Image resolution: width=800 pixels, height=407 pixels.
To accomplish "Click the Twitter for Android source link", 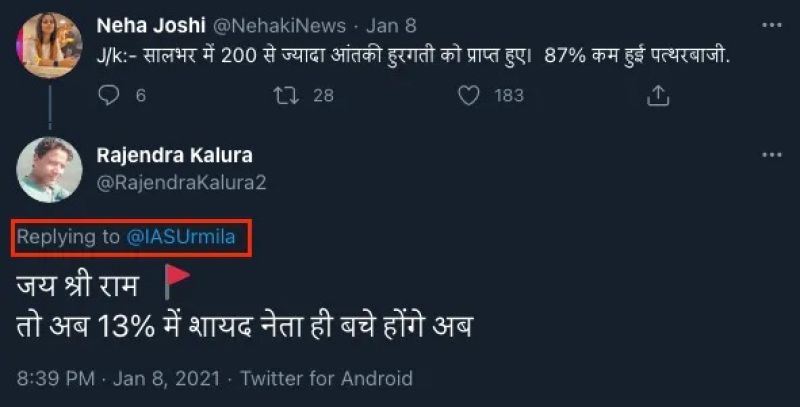I will 326,379.
